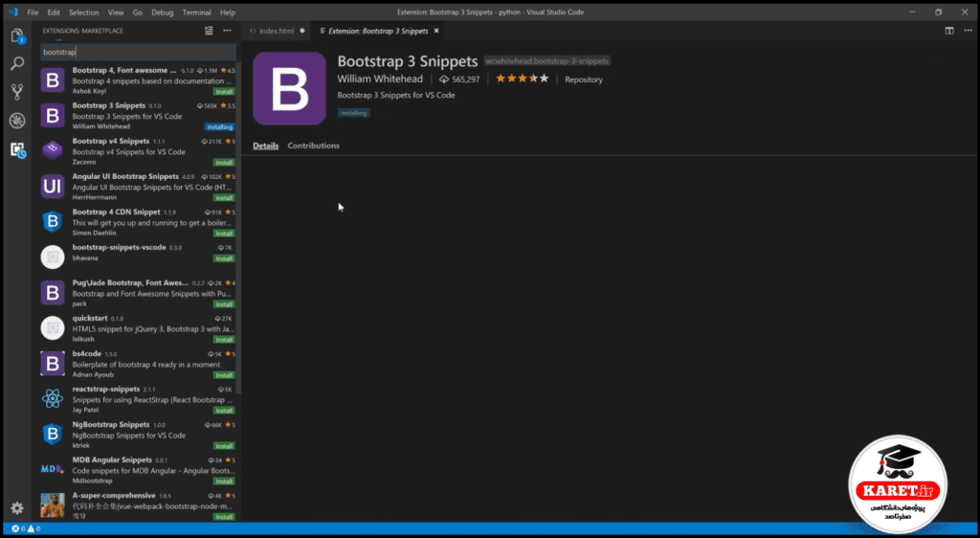Select Bootstrap 3 Snippets list title
The width and height of the screenshot is (980, 538).
(109, 105)
